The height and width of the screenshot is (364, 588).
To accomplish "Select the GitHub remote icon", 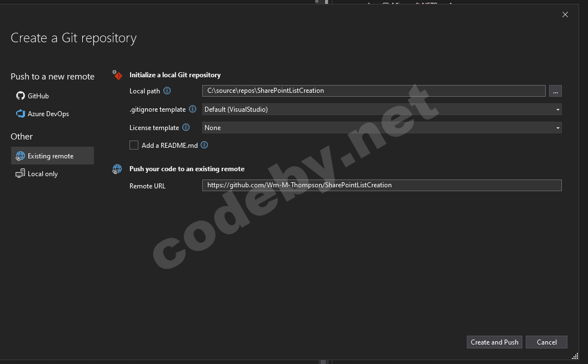I will 20,96.
